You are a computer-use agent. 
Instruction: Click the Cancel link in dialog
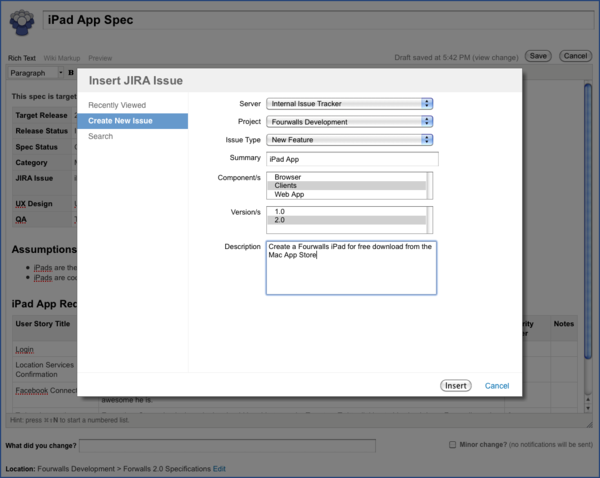[x=497, y=386]
